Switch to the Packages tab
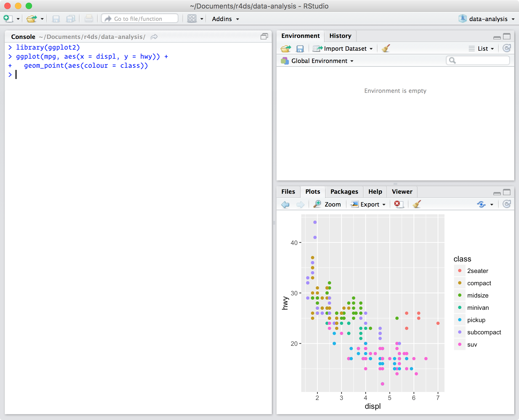 (x=344, y=192)
